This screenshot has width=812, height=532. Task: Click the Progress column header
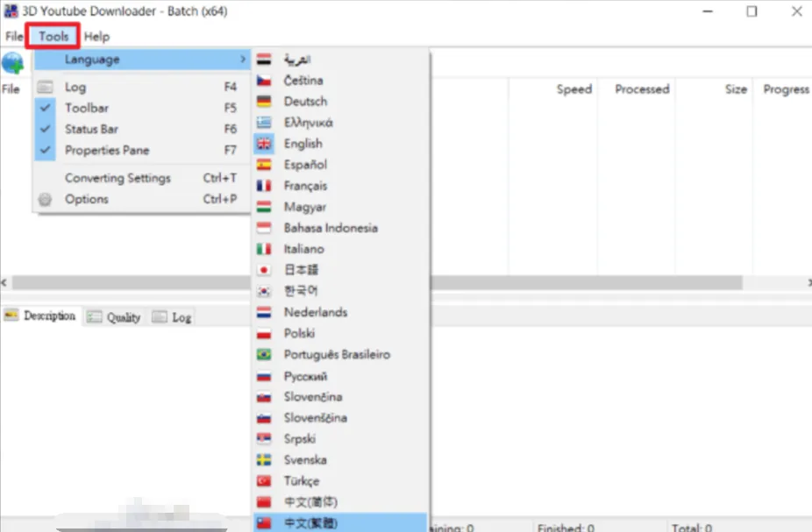coord(784,89)
